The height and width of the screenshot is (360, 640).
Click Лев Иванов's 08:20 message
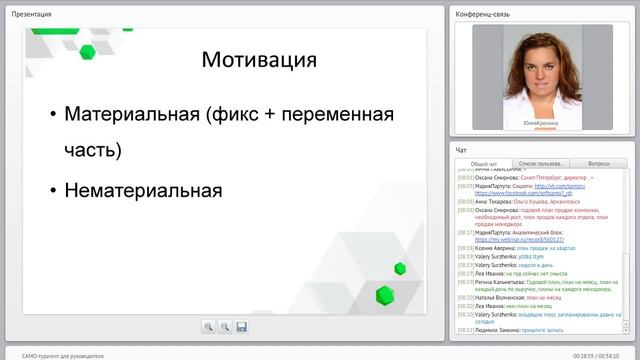point(505,306)
